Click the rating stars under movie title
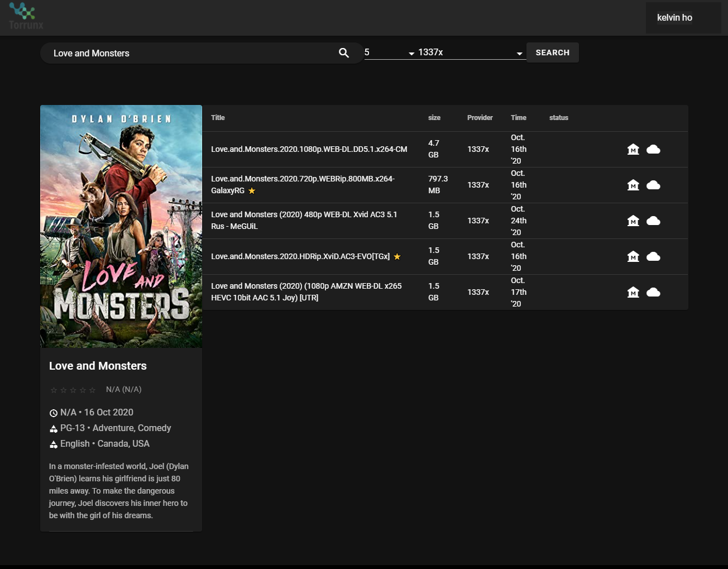The width and height of the screenshot is (728, 569). pyautogui.click(x=73, y=390)
